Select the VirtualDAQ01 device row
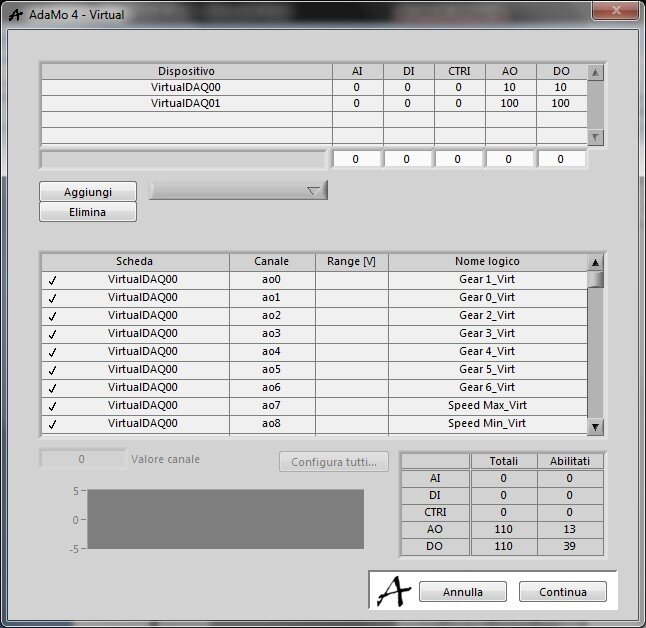 tap(186, 104)
